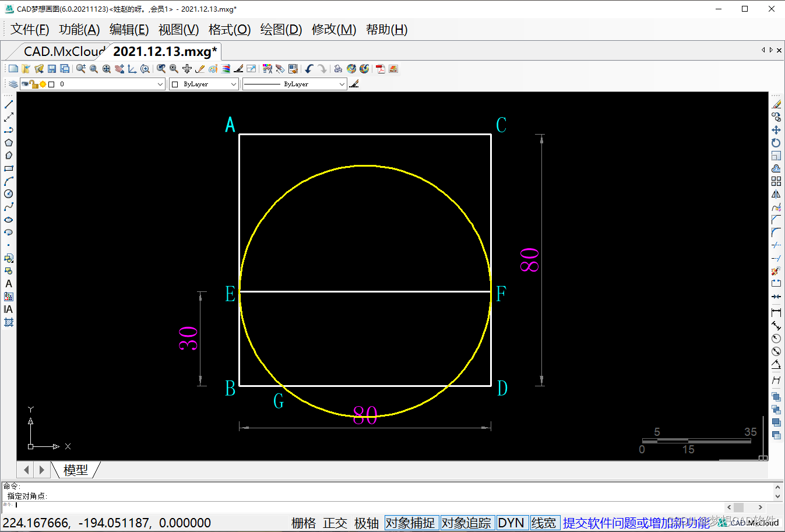Select the Move tool in the right toolbar

(x=776, y=130)
